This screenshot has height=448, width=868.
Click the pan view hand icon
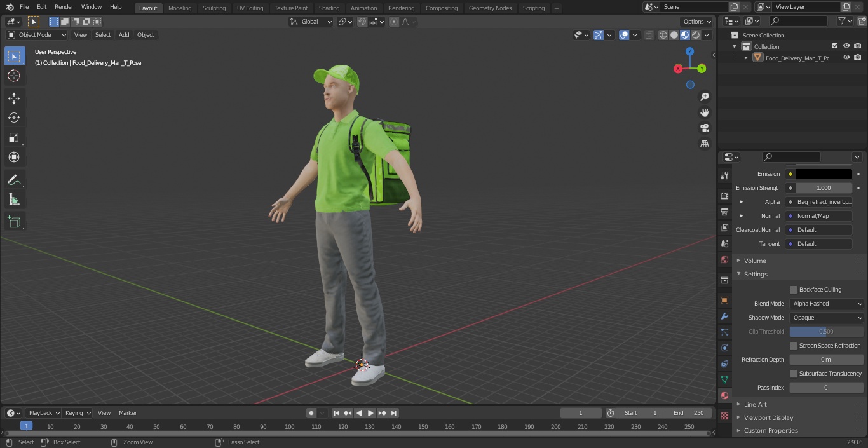[704, 112]
